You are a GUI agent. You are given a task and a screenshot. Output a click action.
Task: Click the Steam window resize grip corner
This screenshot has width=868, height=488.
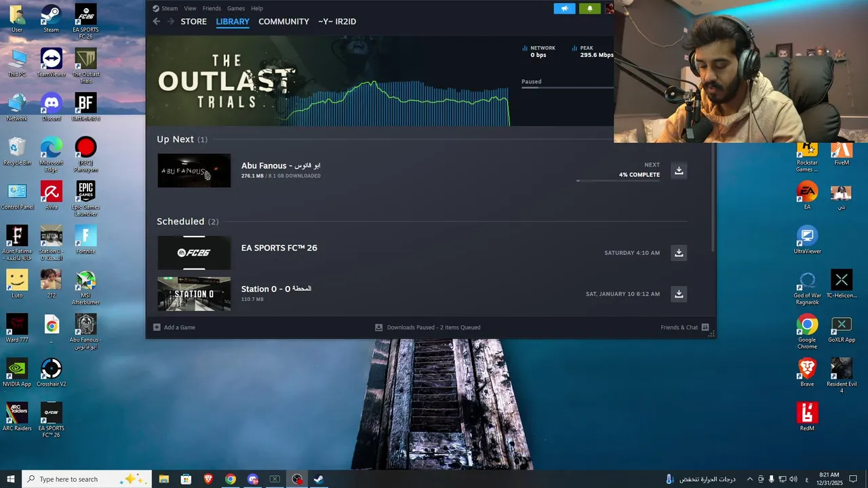click(711, 334)
